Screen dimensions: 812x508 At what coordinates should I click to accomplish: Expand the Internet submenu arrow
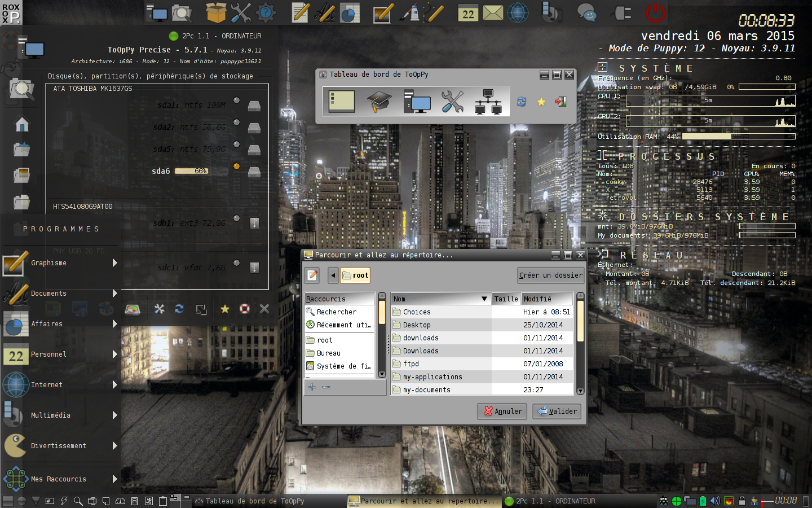coord(115,385)
